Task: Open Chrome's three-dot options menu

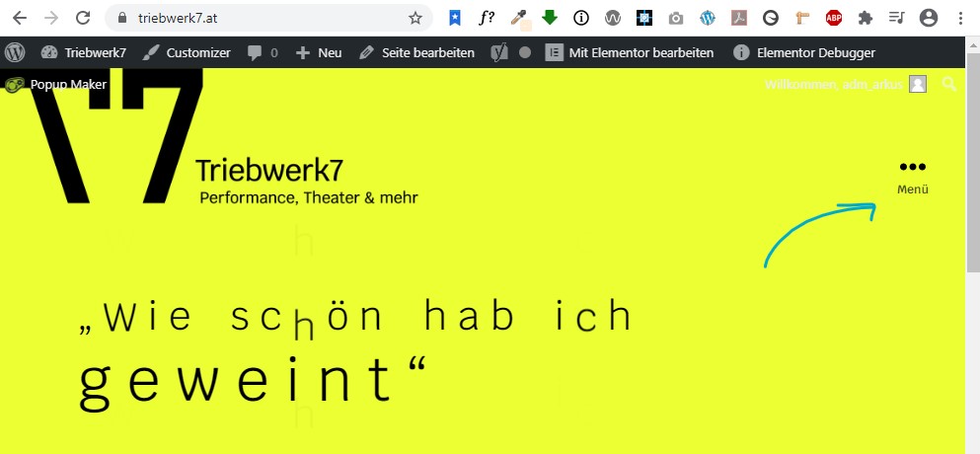Action: pyautogui.click(x=961, y=18)
